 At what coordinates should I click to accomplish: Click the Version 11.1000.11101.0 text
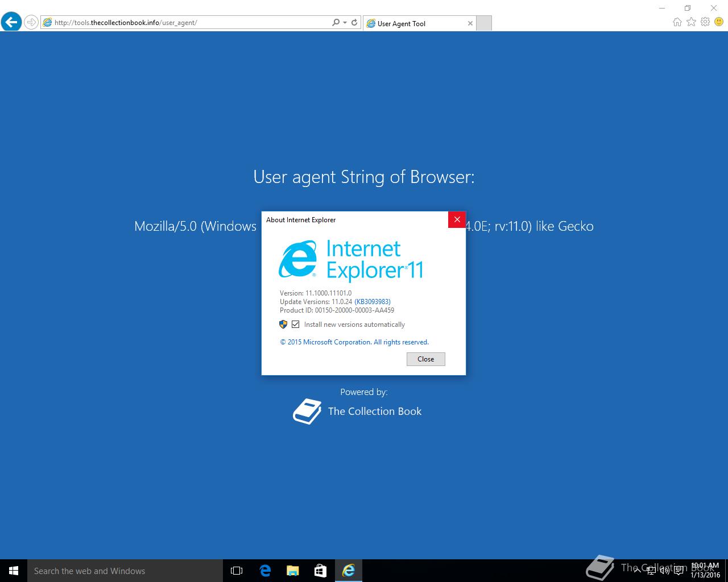click(x=316, y=293)
